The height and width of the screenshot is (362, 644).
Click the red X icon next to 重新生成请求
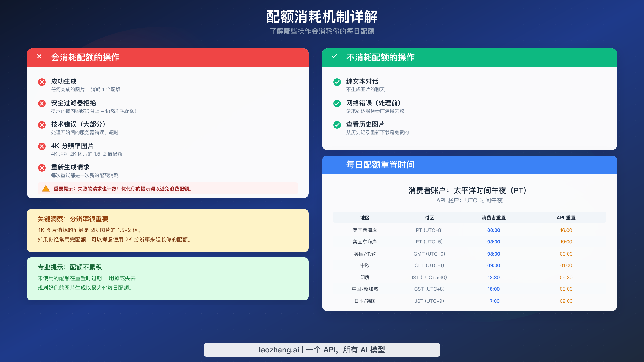click(42, 168)
